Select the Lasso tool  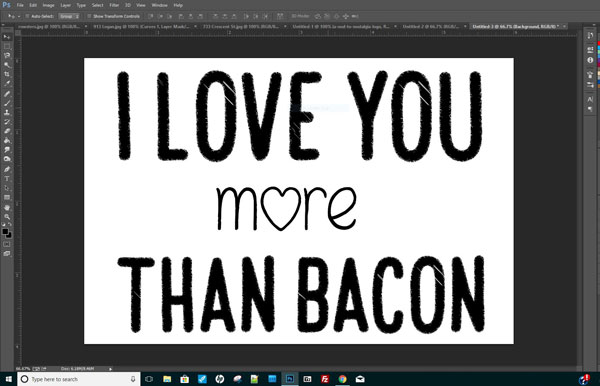pyautogui.click(x=7, y=55)
